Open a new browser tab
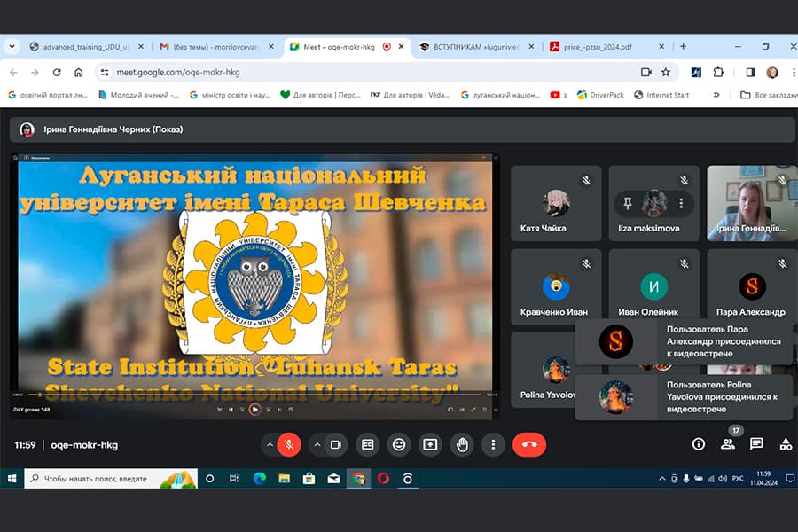The width and height of the screenshot is (798, 532). (683, 46)
